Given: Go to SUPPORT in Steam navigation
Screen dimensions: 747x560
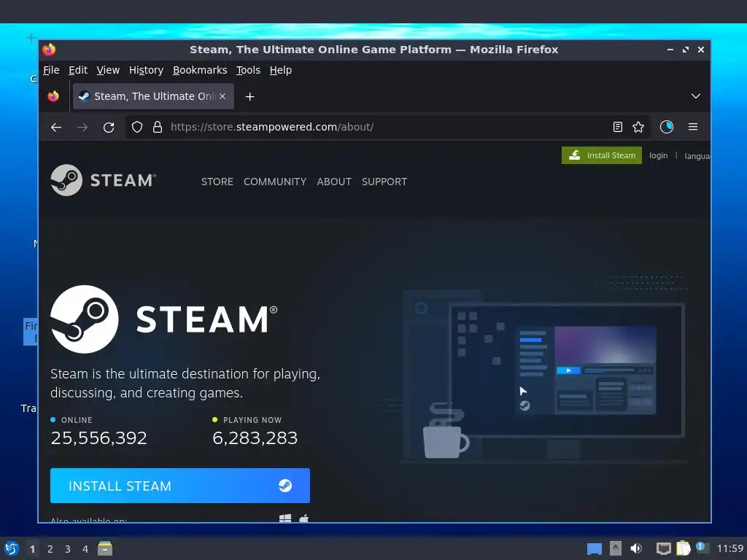Looking at the screenshot, I should 384,182.
